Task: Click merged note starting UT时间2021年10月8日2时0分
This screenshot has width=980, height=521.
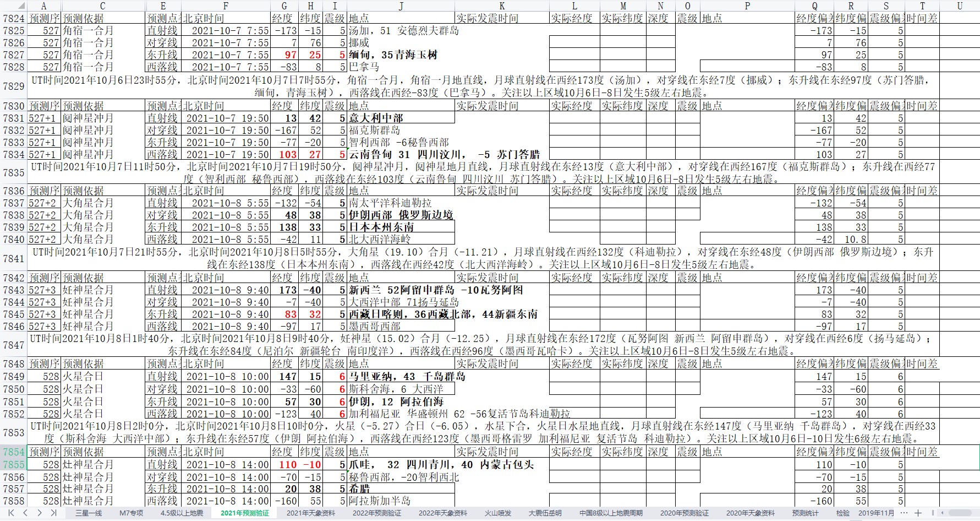Action: pyautogui.click(x=483, y=432)
